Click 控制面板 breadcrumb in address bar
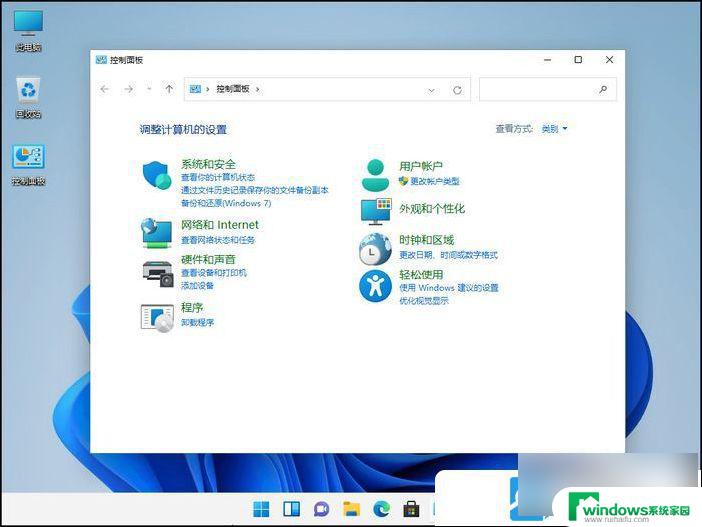This screenshot has height=527, width=702. 233,89
